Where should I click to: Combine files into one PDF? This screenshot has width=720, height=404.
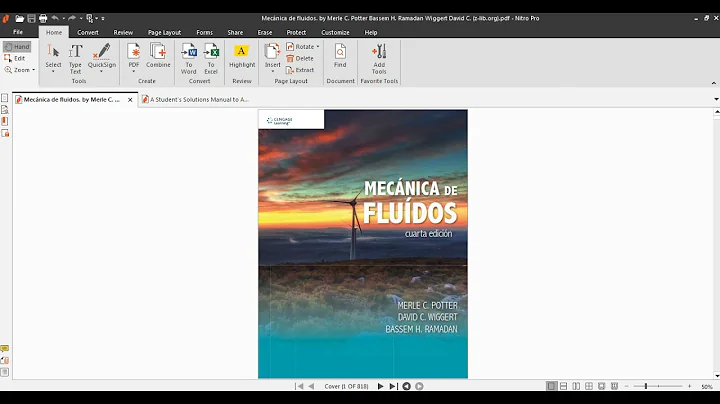coord(158,56)
